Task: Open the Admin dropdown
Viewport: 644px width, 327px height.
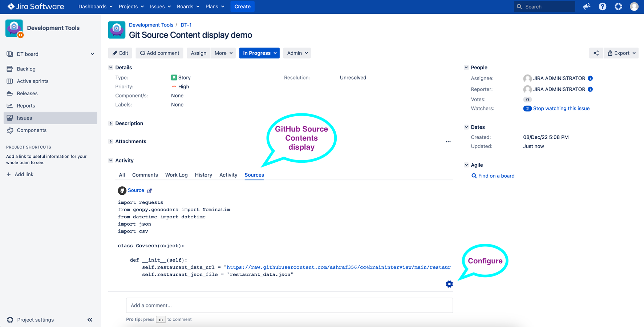Action: click(x=297, y=53)
